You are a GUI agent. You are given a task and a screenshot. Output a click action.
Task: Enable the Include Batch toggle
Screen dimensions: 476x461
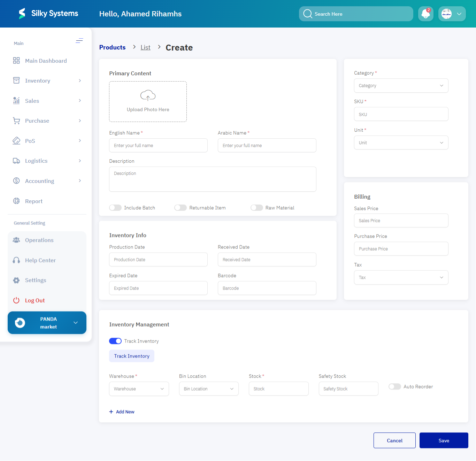[115, 207]
